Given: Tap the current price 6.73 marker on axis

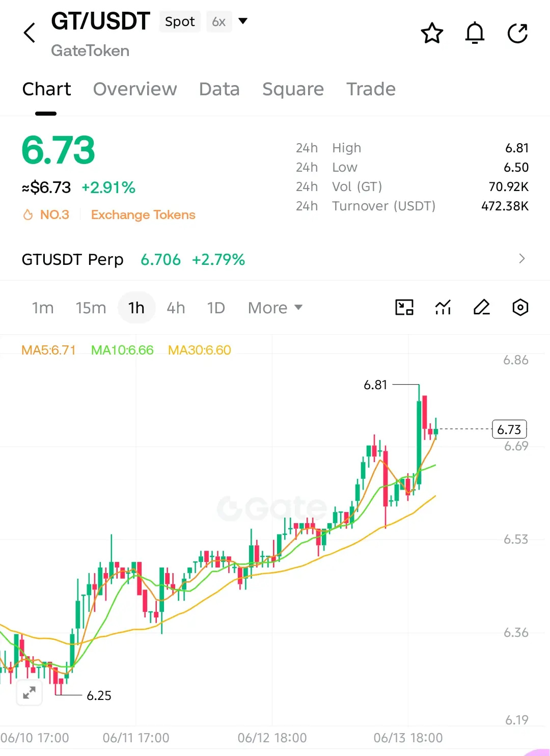Looking at the screenshot, I should [509, 429].
